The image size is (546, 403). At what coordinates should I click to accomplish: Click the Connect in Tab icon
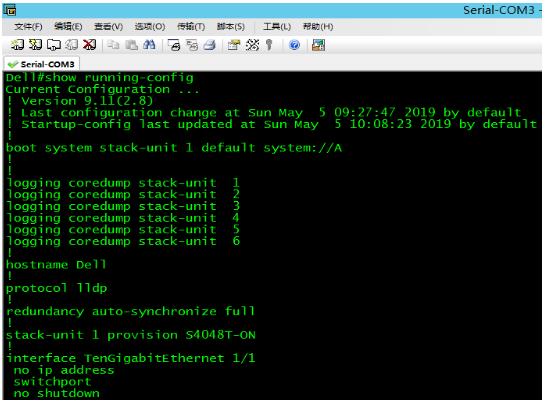[54, 45]
